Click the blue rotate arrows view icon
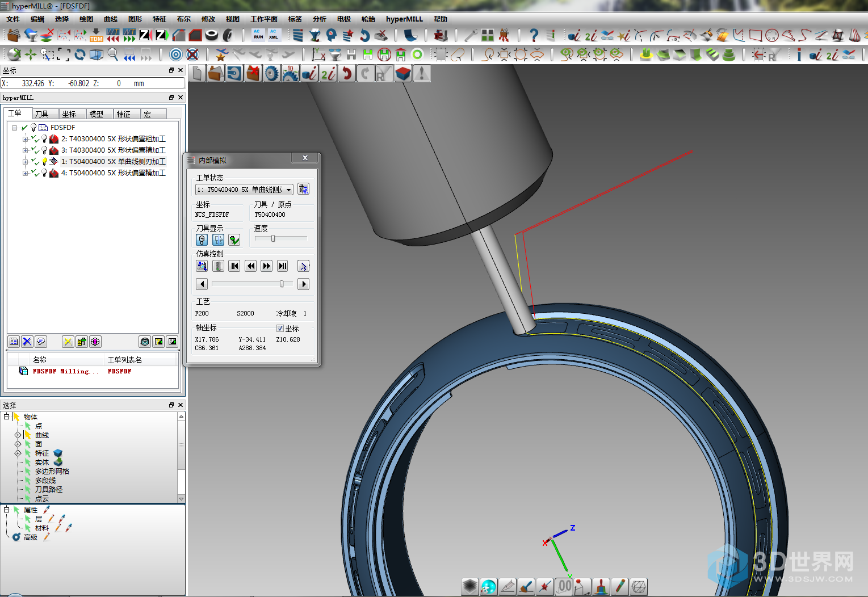 [x=80, y=54]
